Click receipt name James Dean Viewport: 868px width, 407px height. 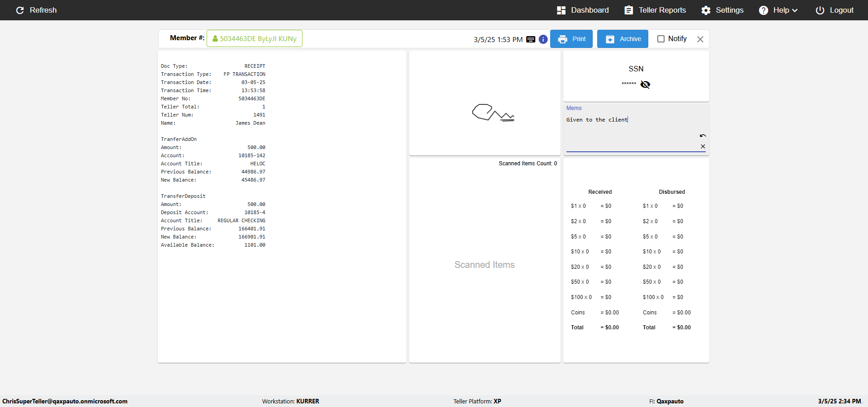250,123
